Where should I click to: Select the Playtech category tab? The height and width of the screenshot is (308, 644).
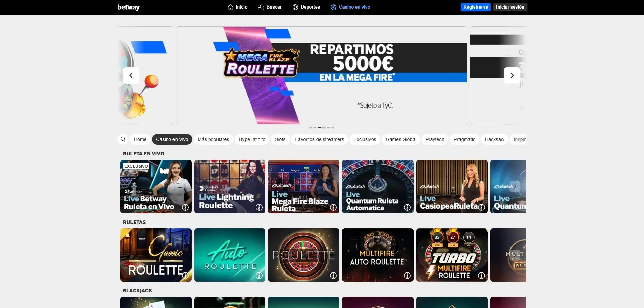[435, 139]
